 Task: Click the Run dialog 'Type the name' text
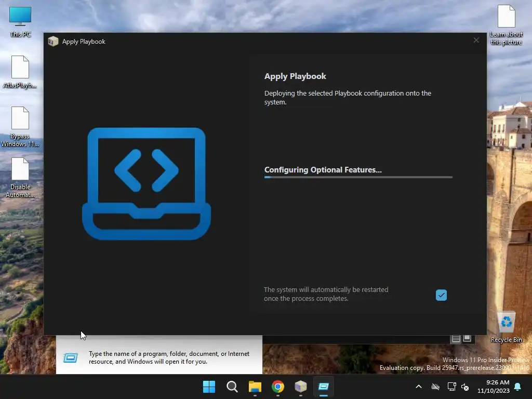click(x=169, y=357)
